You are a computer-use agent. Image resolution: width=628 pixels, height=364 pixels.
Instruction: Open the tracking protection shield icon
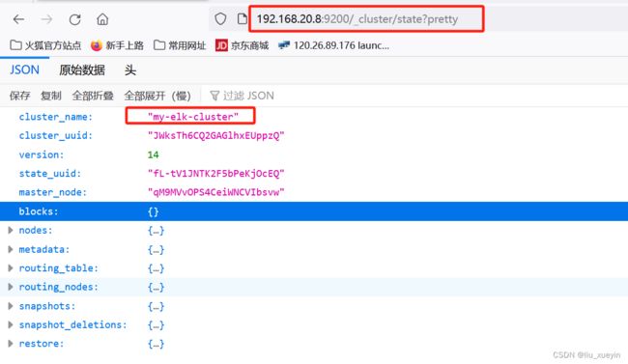220,18
